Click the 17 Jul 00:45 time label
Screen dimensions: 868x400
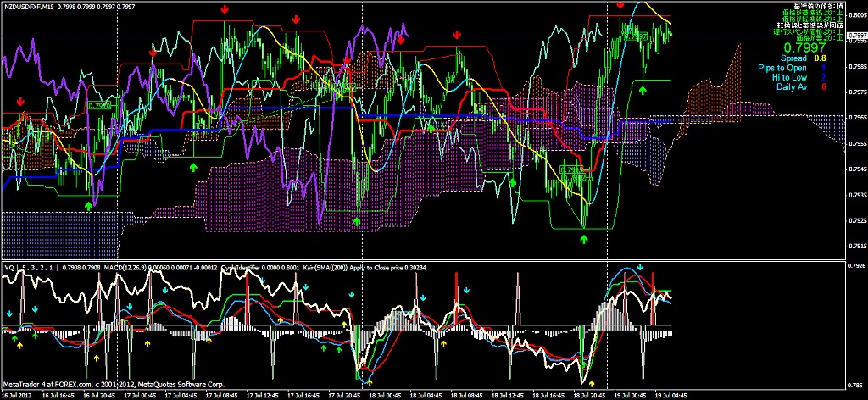[139, 396]
